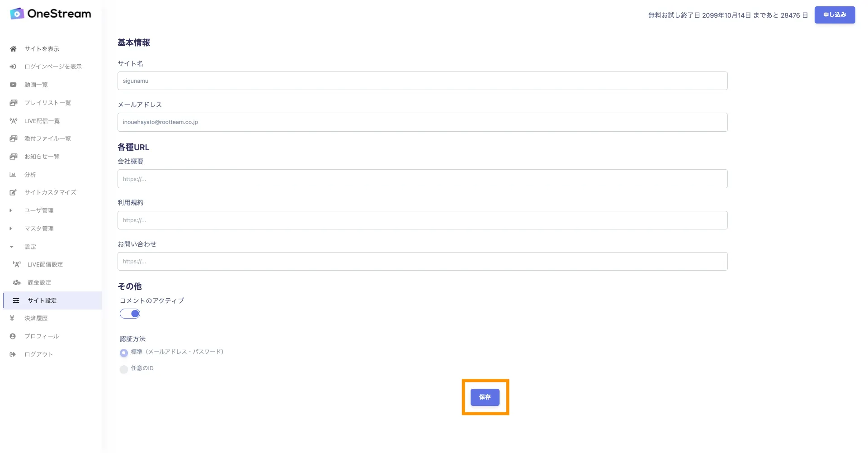
Task: Collapse the 設定 section arrow
Action: click(x=11, y=247)
